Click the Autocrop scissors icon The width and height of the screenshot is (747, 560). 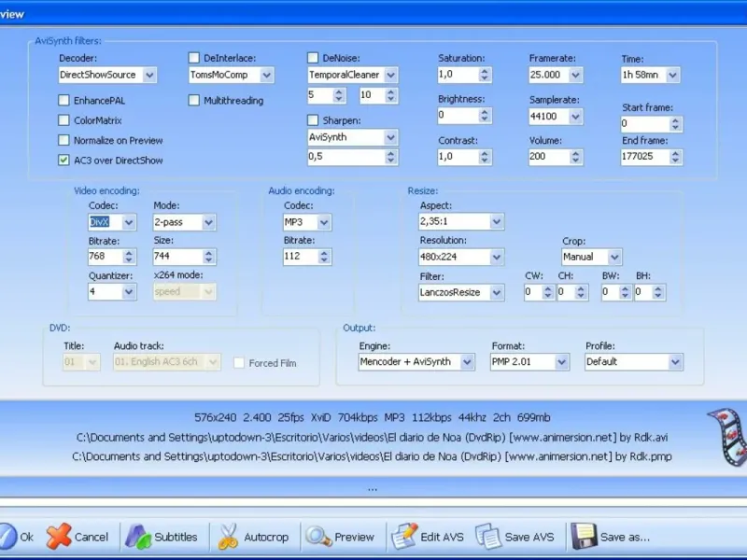pyautogui.click(x=228, y=537)
